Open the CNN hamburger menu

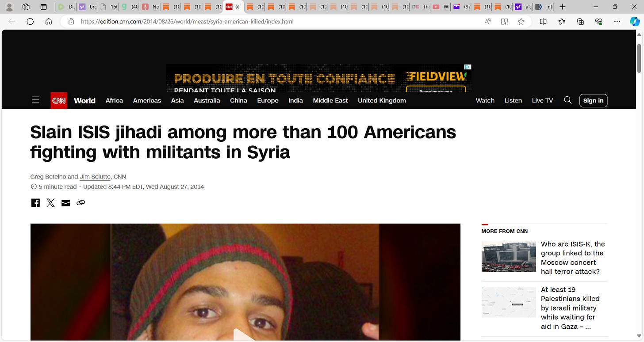pyautogui.click(x=36, y=100)
